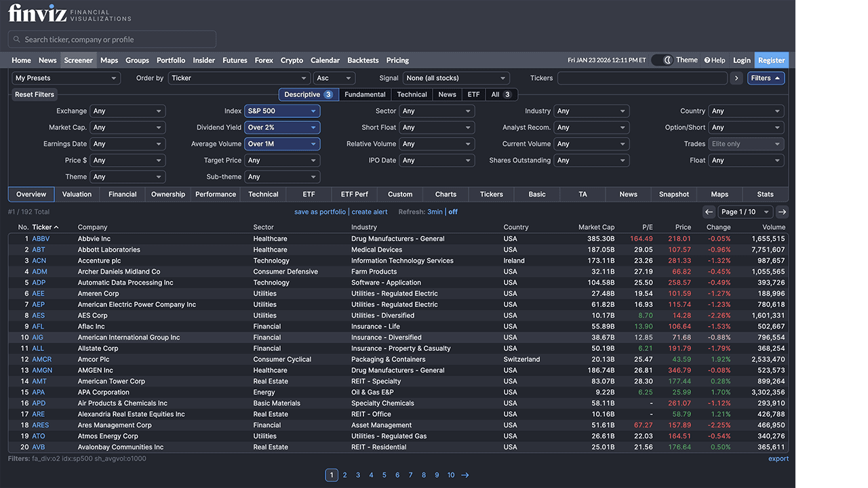Open the Signal 'None (all stocks)' dropdown
Image resolution: width=868 pixels, height=488 pixels.
pyautogui.click(x=456, y=78)
